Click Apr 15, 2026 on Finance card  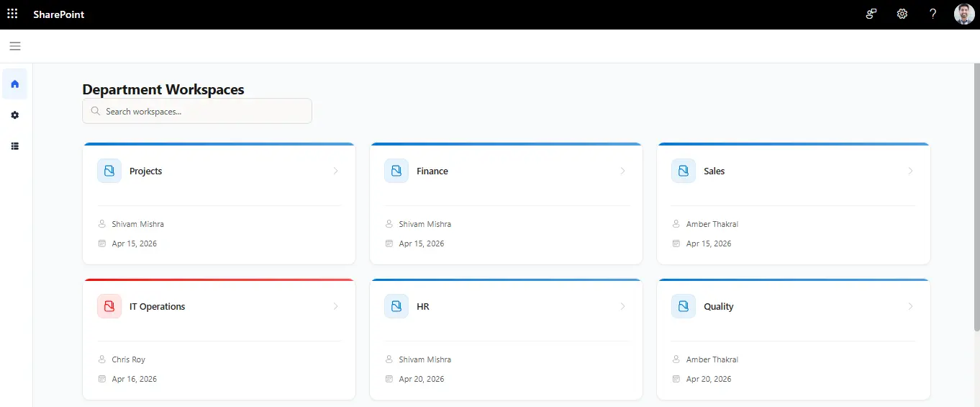422,243
